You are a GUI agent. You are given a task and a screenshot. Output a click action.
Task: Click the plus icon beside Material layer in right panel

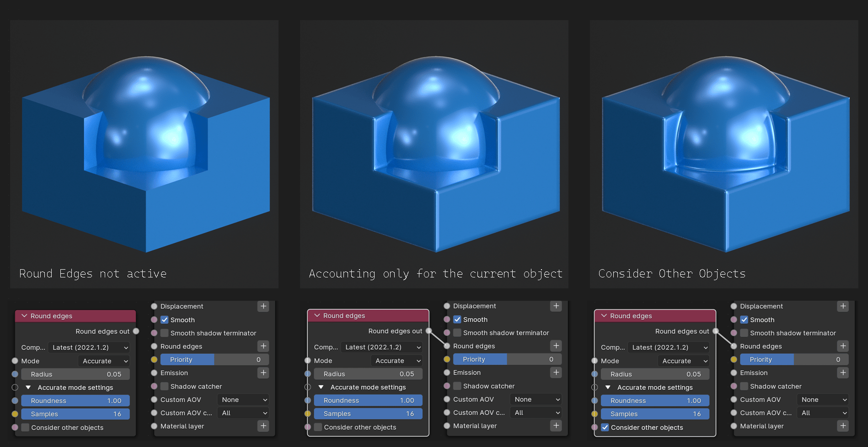(843, 426)
